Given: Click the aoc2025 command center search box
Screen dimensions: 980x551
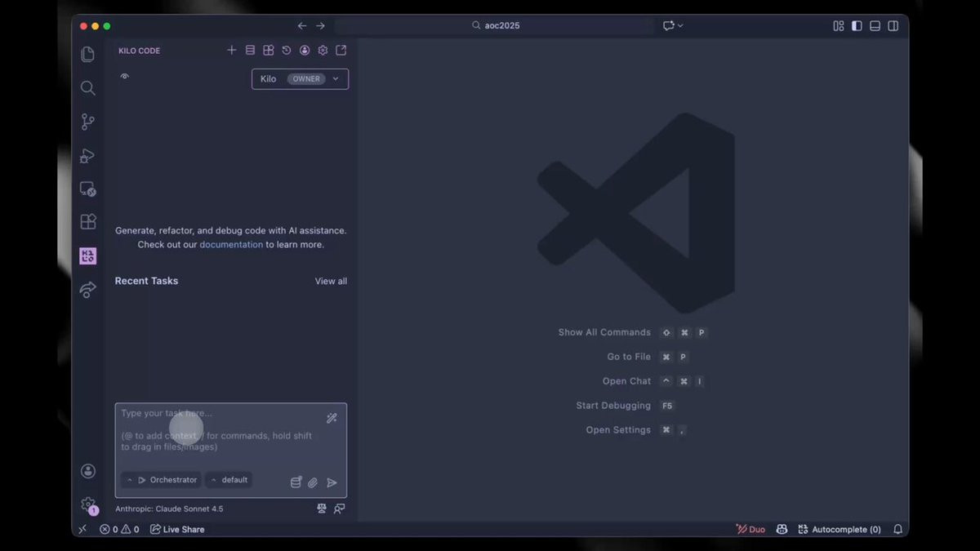Looking at the screenshot, I should click(495, 25).
